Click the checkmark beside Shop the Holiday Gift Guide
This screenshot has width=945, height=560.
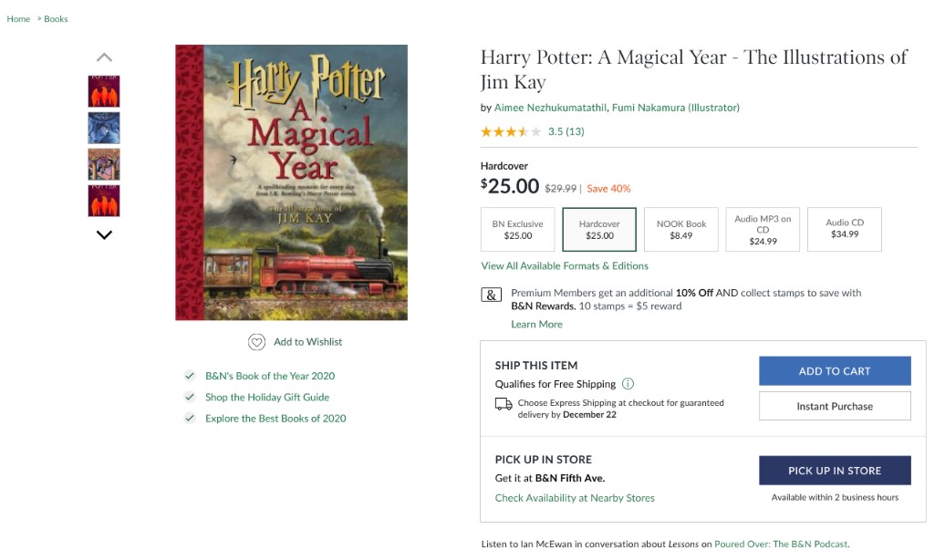[190, 397]
